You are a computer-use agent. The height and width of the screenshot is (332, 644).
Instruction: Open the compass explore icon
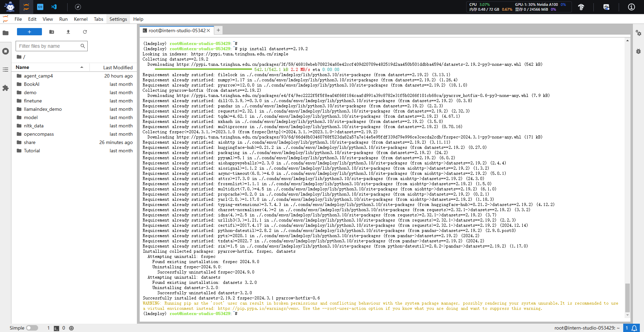(78, 7)
